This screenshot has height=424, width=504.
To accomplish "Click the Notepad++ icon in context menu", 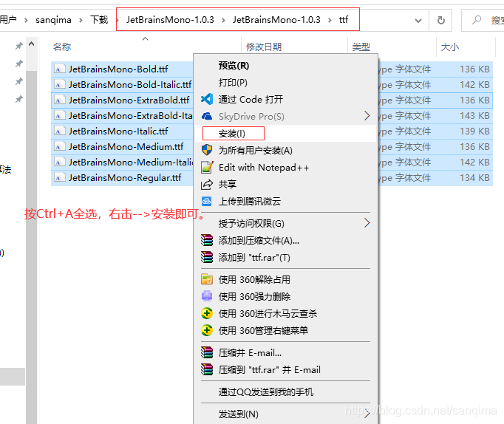I will tap(207, 167).
